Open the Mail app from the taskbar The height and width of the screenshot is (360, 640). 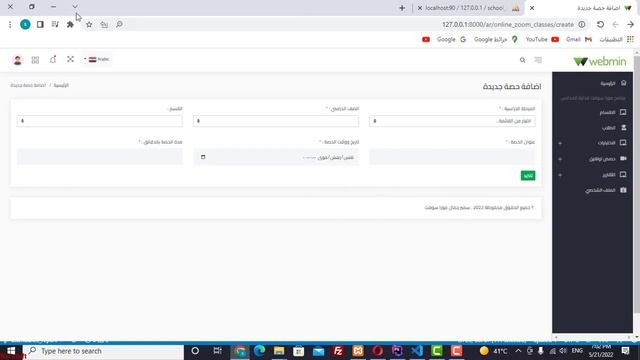[x=318, y=351]
